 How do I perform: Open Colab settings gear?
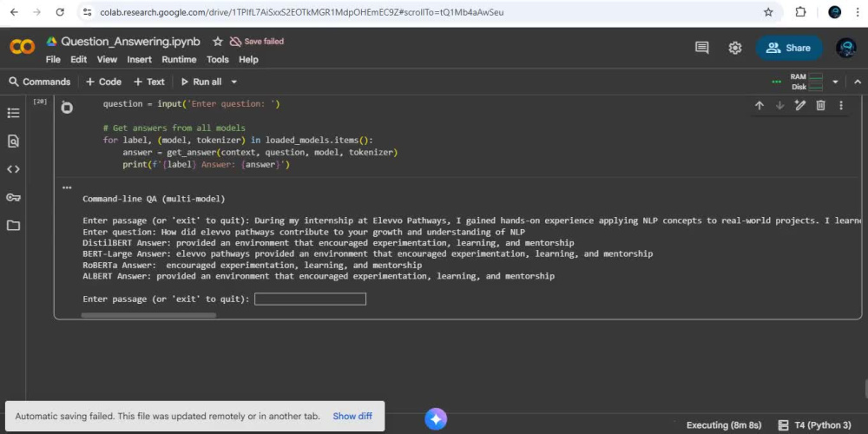pyautogui.click(x=735, y=48)
